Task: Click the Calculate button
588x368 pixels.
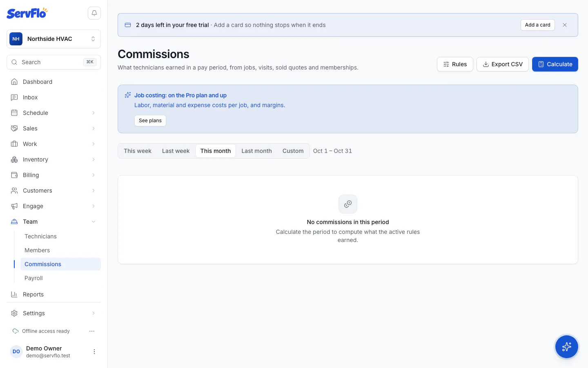Action: pos(555,64)
